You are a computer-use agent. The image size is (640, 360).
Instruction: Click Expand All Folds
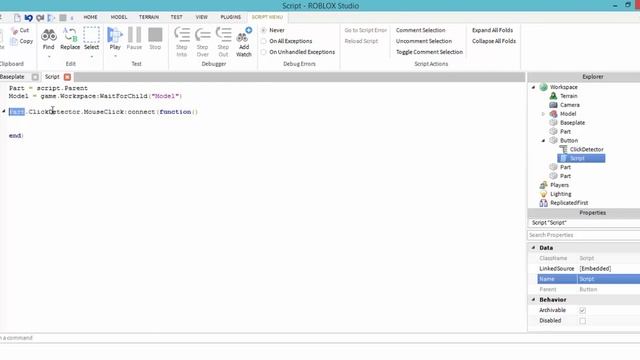coord(492,30)
